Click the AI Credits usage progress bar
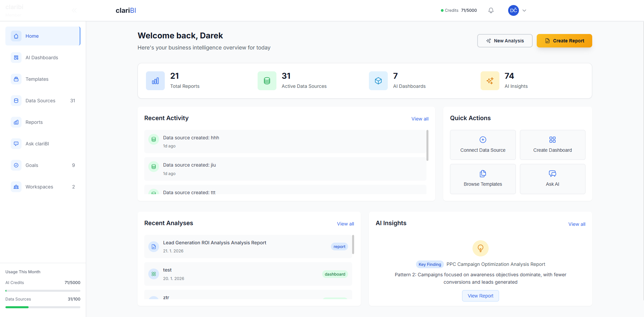The height and width of the screenshot is (317, 644). click(x=43, y=290)
